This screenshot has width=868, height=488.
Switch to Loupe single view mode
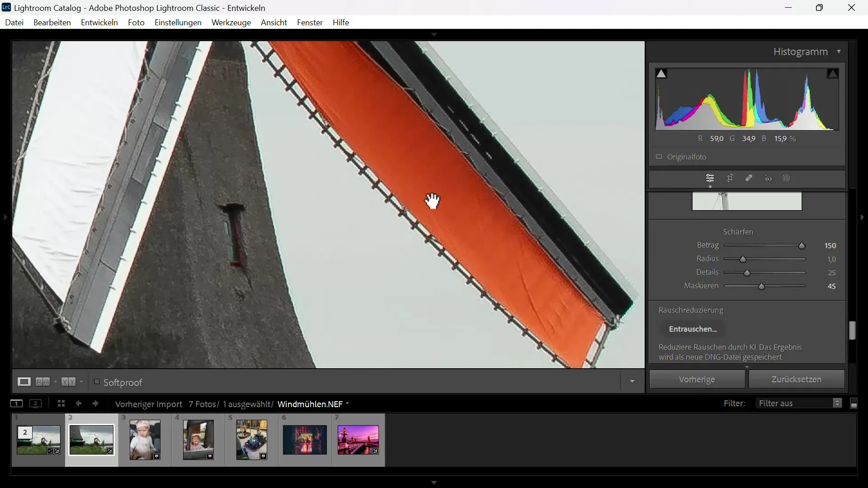click(x=24, y=382)
